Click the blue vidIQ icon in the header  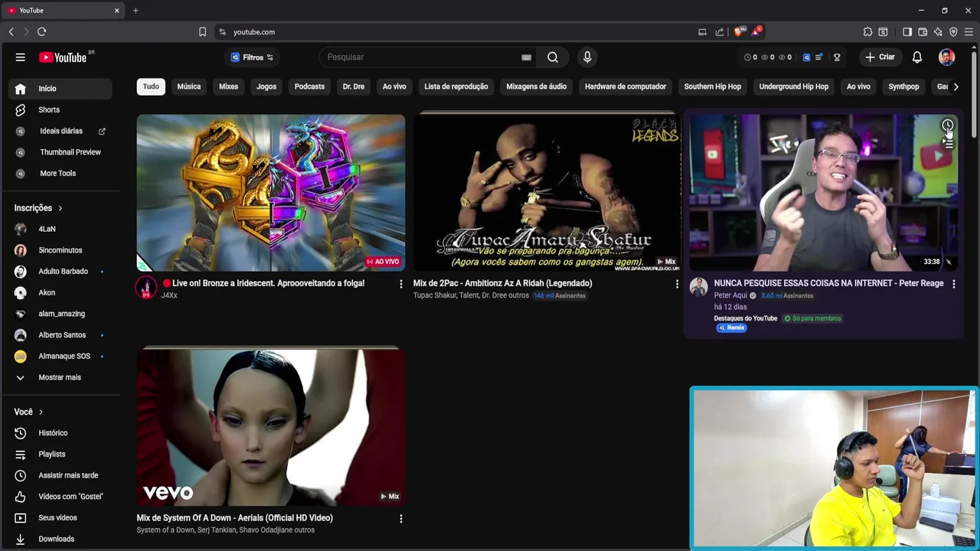(807, 57)
